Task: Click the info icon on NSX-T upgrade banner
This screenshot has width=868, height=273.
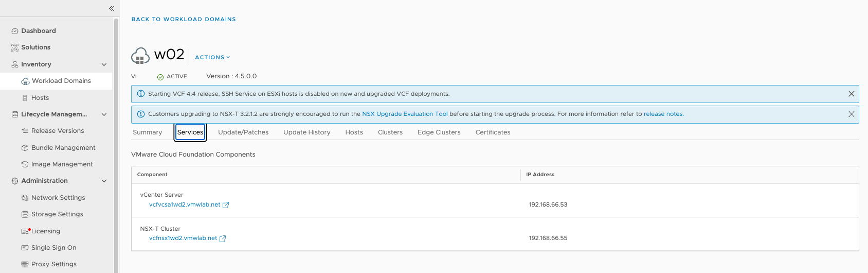Action: click(x=141, y=114)
